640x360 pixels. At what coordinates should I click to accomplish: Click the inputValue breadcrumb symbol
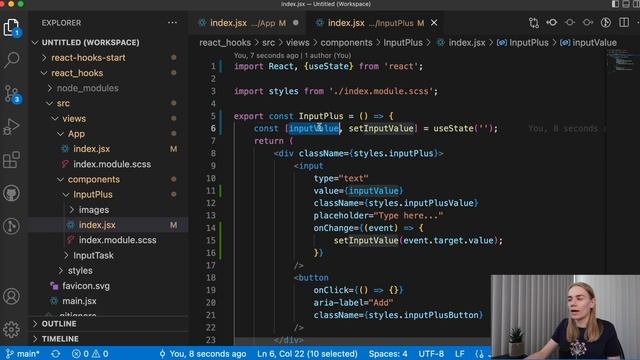coord(594,42)
